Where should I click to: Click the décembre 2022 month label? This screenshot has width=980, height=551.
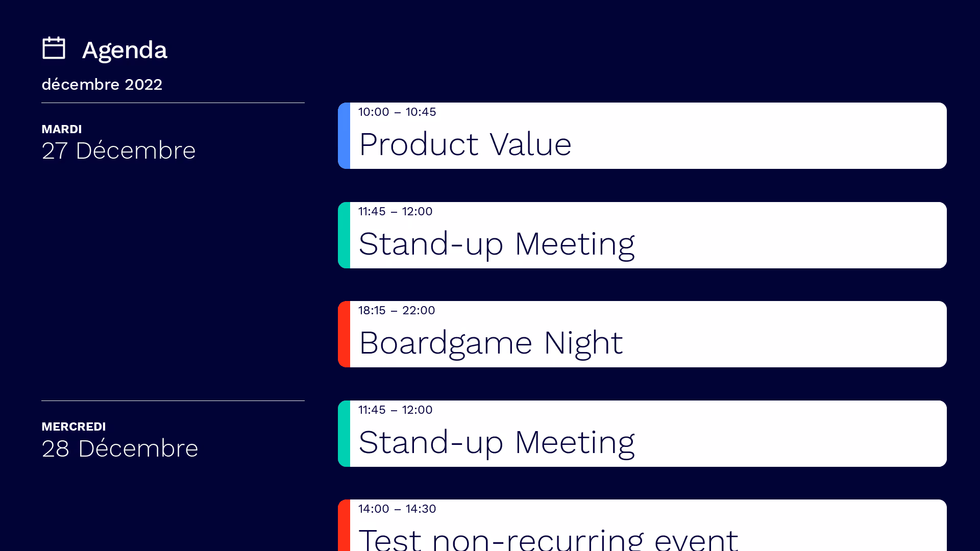pos(102,84)
